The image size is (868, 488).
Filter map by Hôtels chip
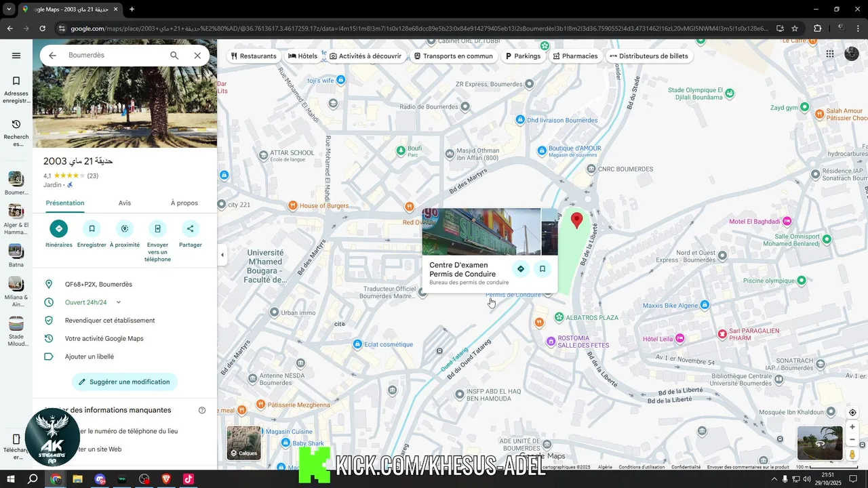(x=302, y=56)
